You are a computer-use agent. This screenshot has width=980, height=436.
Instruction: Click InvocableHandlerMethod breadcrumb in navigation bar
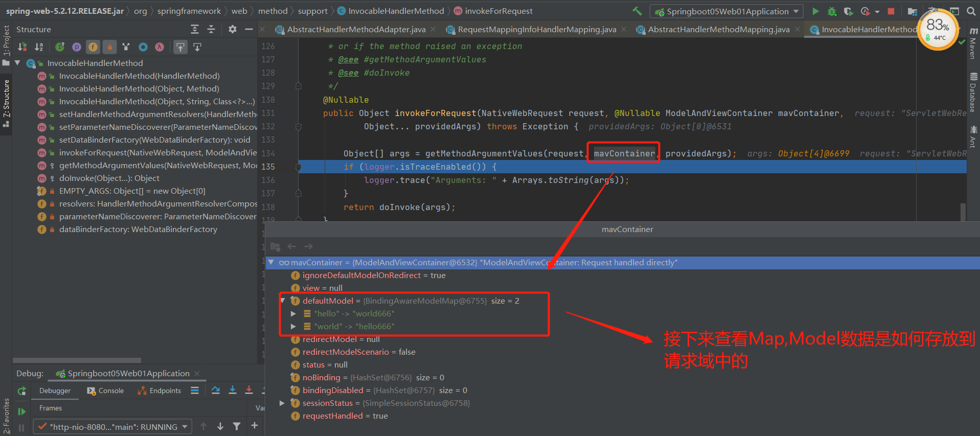coord(391,11)
